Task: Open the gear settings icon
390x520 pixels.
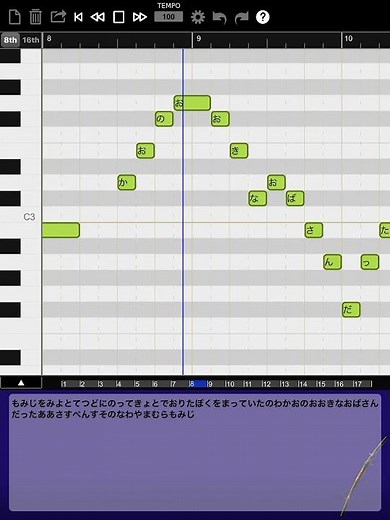Action: 198,17
